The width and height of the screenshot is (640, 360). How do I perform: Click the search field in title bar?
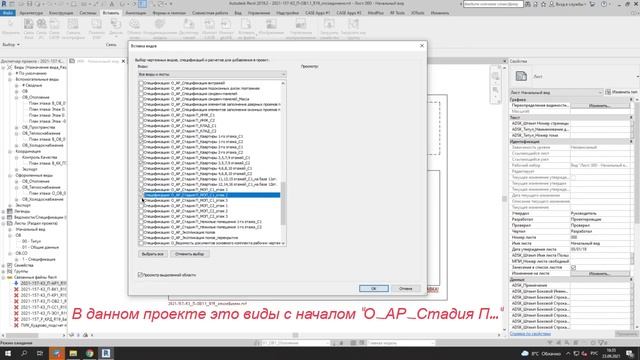click(x=493, y=4)
